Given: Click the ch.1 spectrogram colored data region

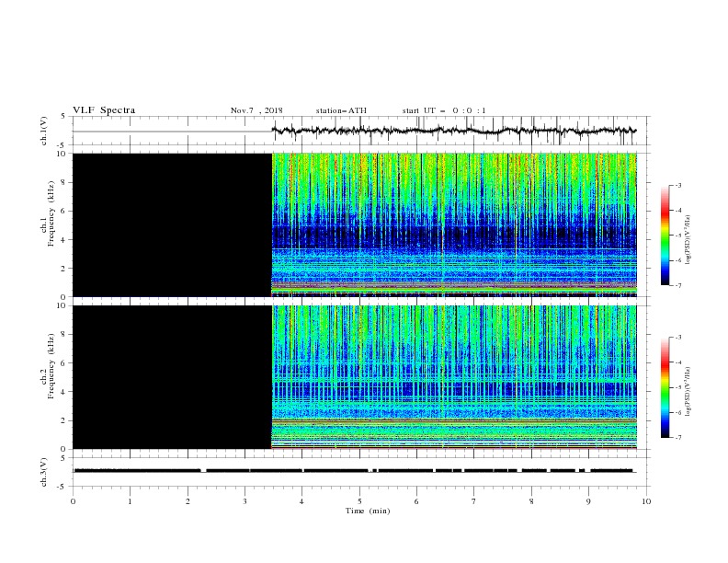Looking at the screenshot, I should click(454, 224).
